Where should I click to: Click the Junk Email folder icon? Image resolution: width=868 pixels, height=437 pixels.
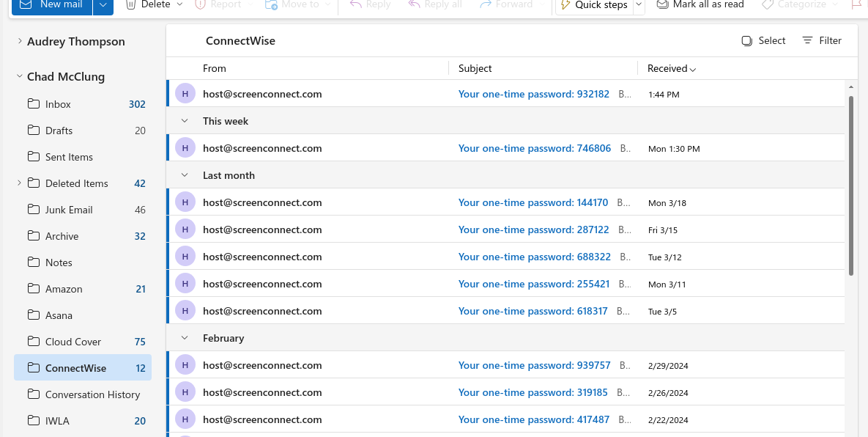34,210
